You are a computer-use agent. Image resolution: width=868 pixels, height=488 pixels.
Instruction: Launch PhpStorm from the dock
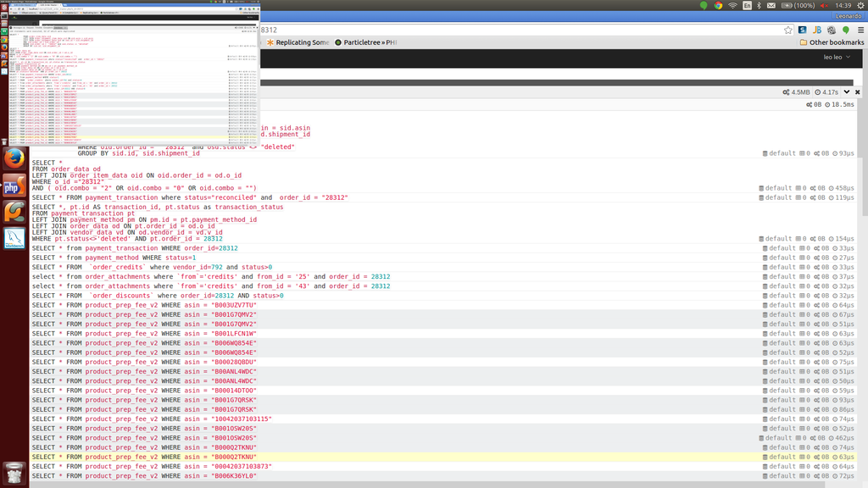click(14, 186)
